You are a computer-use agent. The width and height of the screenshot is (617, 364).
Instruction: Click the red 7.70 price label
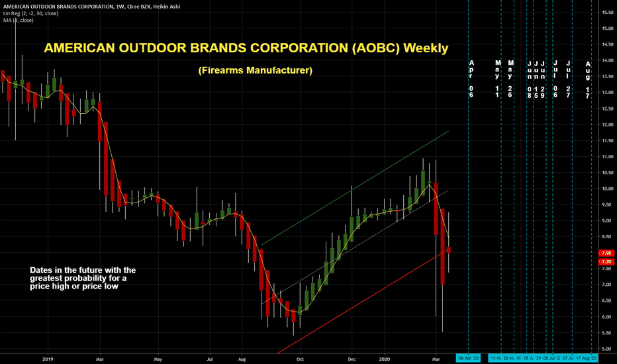point(606,261)
